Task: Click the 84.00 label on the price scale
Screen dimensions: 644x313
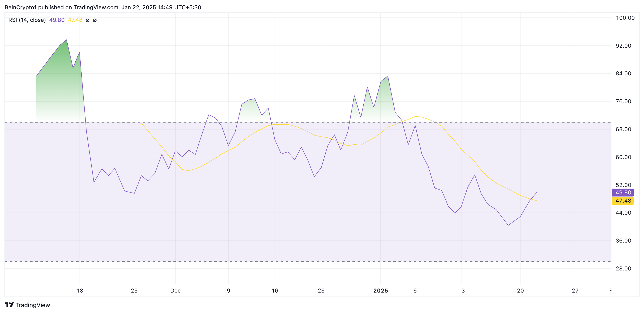Action: click(623, 73)
